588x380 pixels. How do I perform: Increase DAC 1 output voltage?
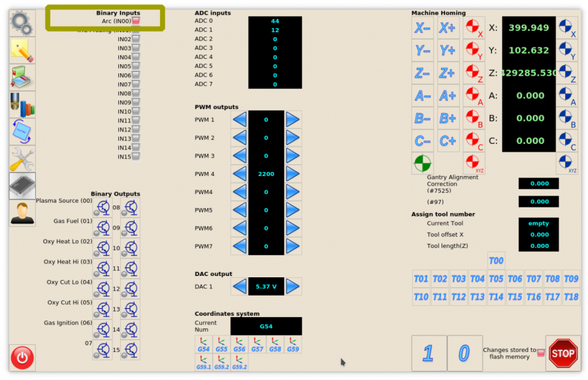click(x=293, y=286)
